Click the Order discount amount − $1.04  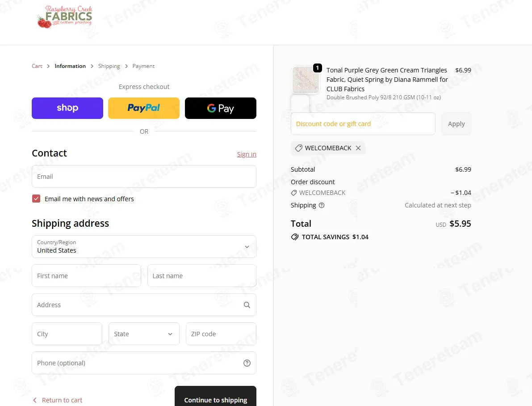pyautogui.click(x=461, y=193)
